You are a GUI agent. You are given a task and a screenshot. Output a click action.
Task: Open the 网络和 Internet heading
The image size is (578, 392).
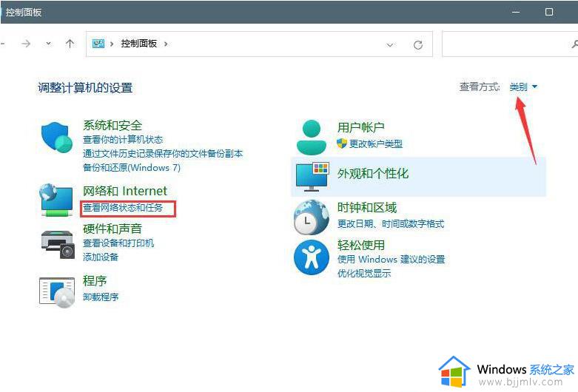click(x=125, y=191)
